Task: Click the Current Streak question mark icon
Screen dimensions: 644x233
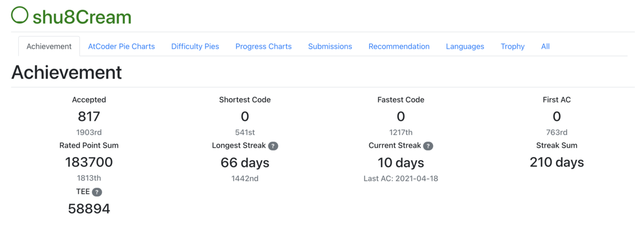Action: click(428, 146)
